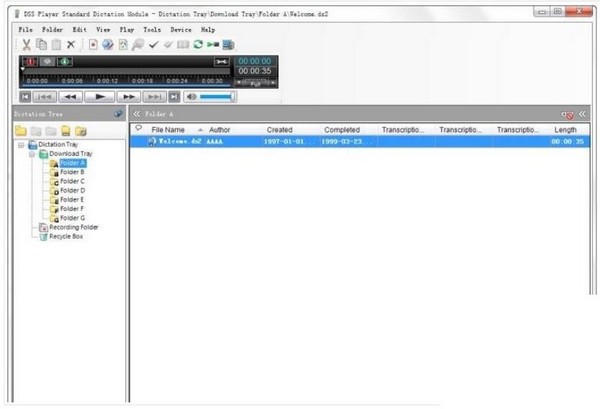600x409 pixels.
Task: Click the checkmark icon in the toolbar
Action: pyautogui.click(x=153, y=45)
